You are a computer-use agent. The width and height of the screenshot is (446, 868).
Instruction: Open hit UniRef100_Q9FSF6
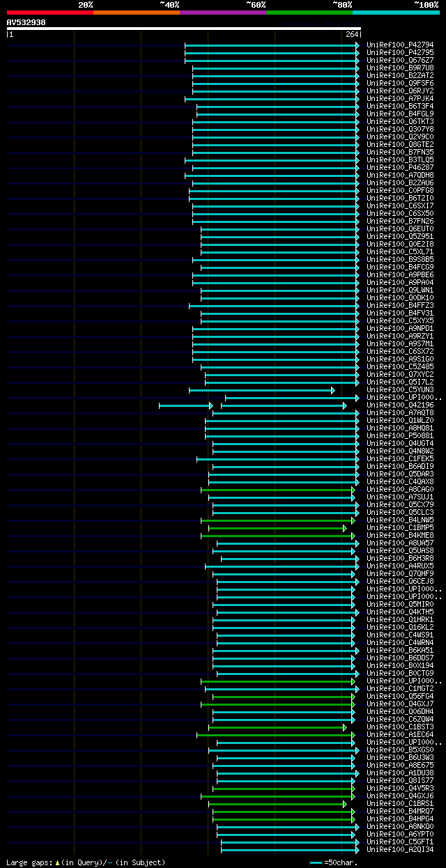(400, 84)
